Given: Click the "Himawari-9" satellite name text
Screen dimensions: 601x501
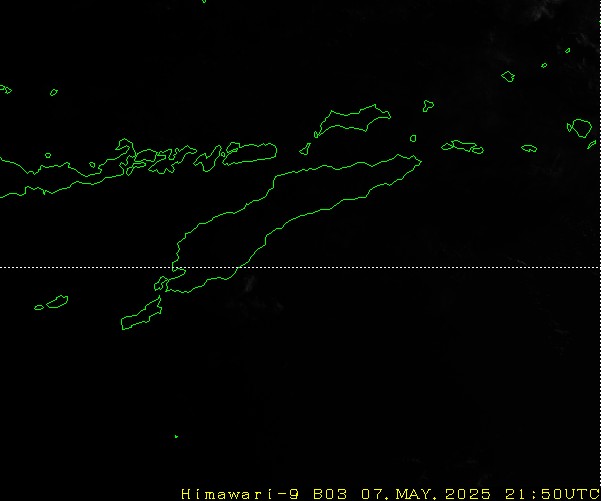Looking at the screenshot, I should point(240,494).
